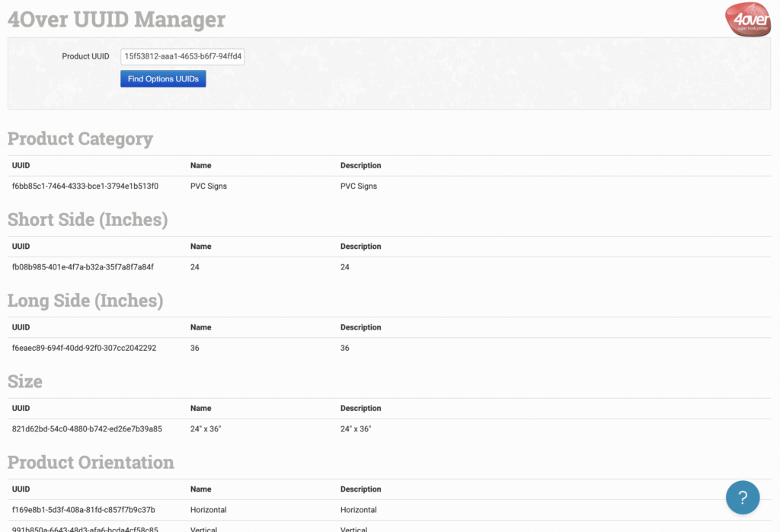Click the Product Orientation heading
This screenshot has height=532, width=780.
click(x=91, y=463)
